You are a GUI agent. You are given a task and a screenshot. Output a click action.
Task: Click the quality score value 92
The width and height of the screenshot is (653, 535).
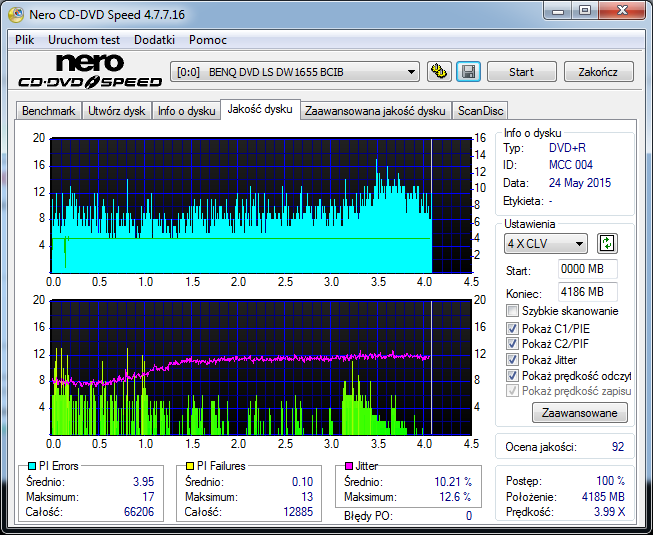tap(618, 447)
